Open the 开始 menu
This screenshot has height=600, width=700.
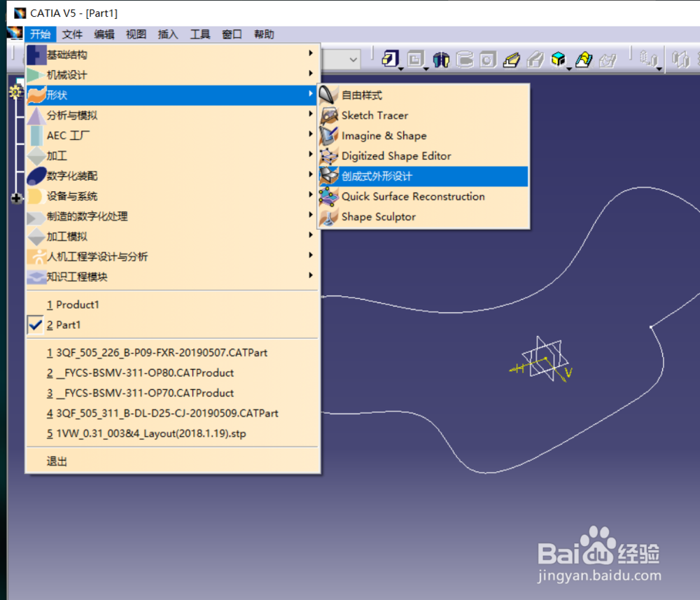[x=40, y=34]
